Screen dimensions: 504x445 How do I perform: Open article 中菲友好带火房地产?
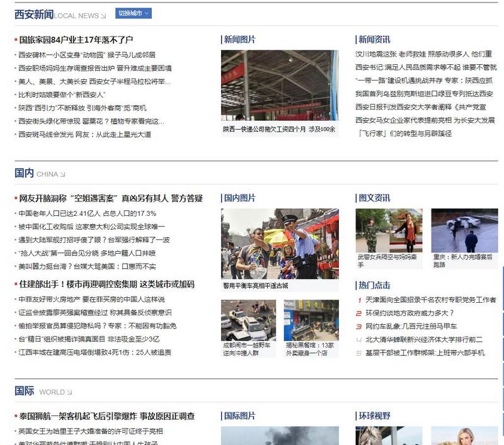click(x=91, y=300)
